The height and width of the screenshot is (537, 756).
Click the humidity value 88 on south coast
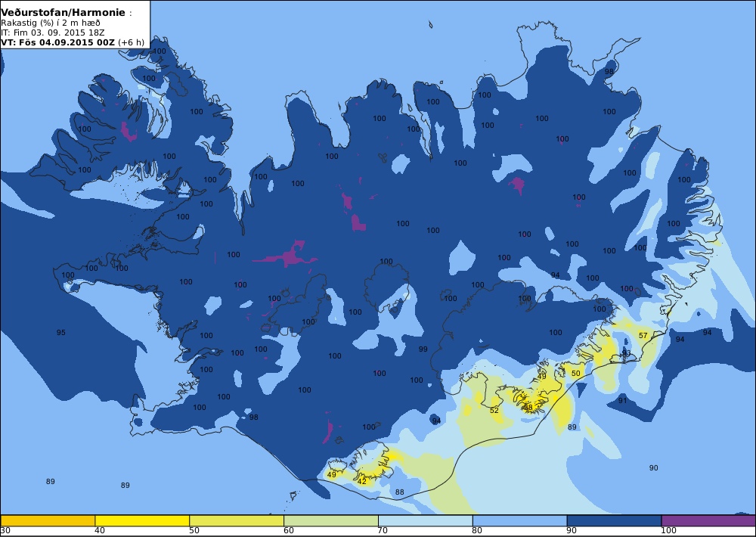400,492
